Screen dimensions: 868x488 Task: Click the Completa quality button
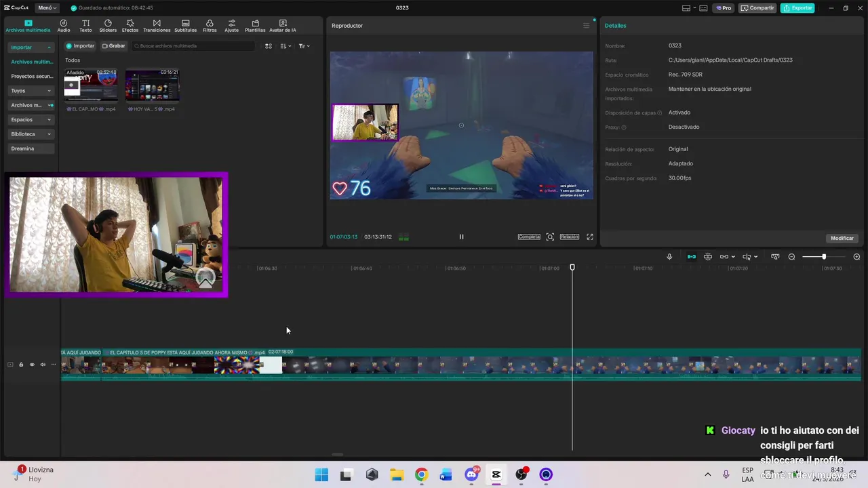click(x=529, y=237)
